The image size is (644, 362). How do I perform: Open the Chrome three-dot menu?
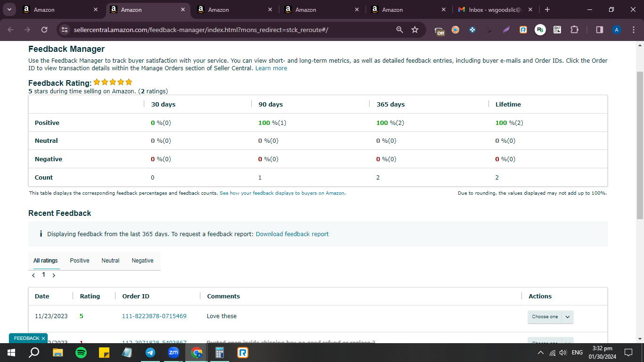[x=633, y=30]
